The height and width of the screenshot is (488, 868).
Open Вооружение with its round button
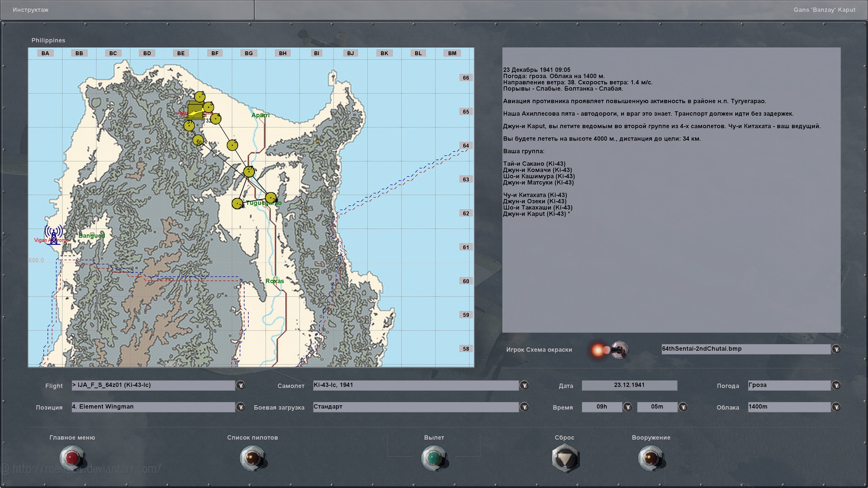[x=651, y=458]
